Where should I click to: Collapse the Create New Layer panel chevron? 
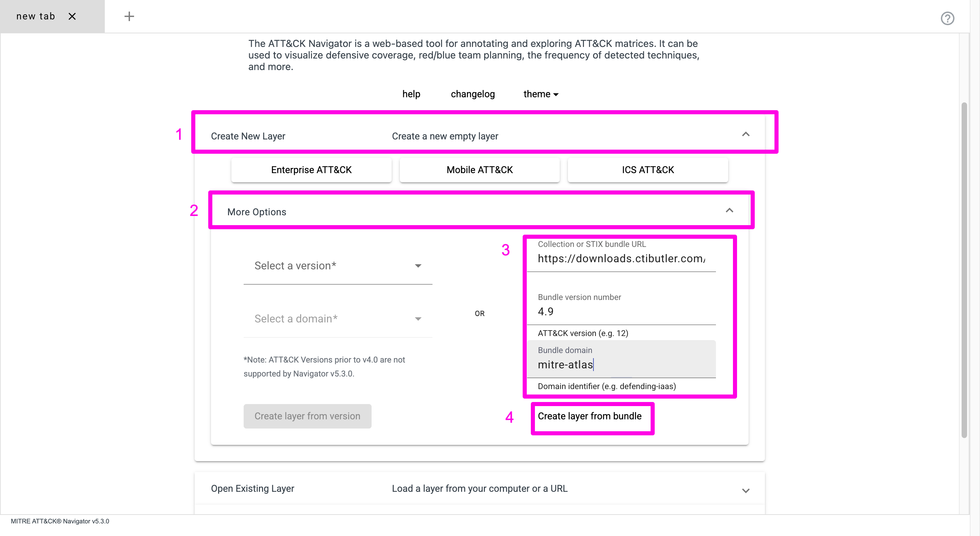point(745,135)
